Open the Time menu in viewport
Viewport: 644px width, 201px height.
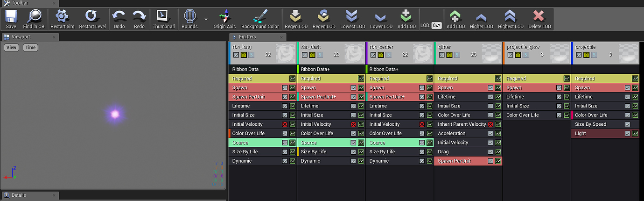pyautogui.click(x=30, y=47)
